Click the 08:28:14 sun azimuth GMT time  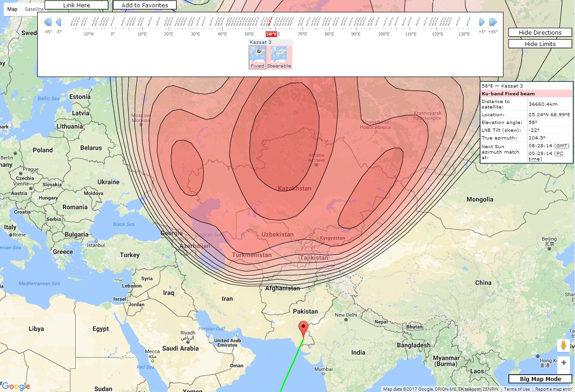tap(541, 145)
